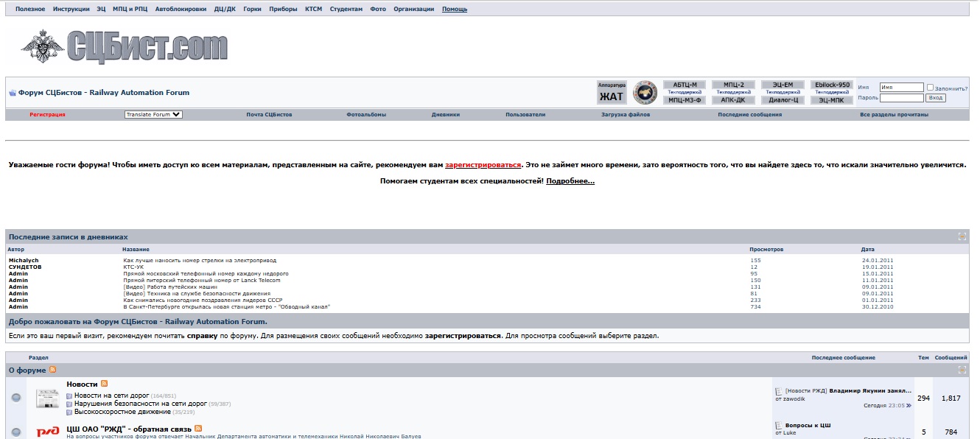Click the РЖД logo icon
This screenshot has width=980, height=439.
[48, 432]
